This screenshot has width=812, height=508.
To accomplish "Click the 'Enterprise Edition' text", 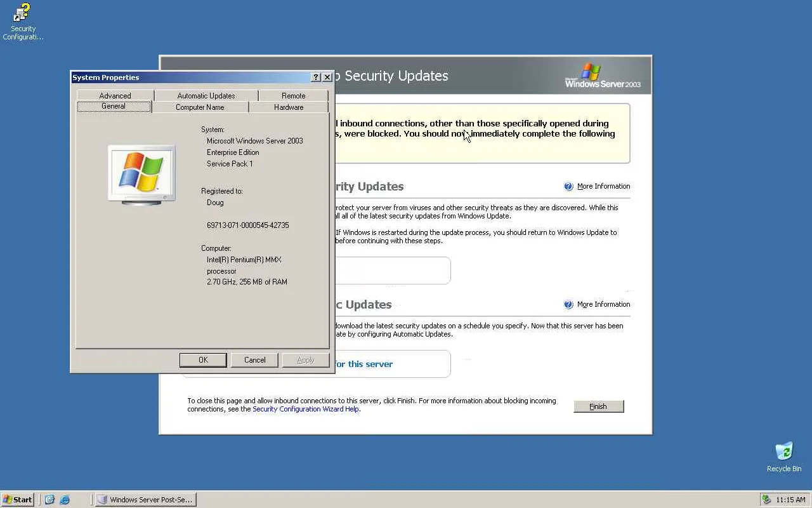I will coord(233,152).
